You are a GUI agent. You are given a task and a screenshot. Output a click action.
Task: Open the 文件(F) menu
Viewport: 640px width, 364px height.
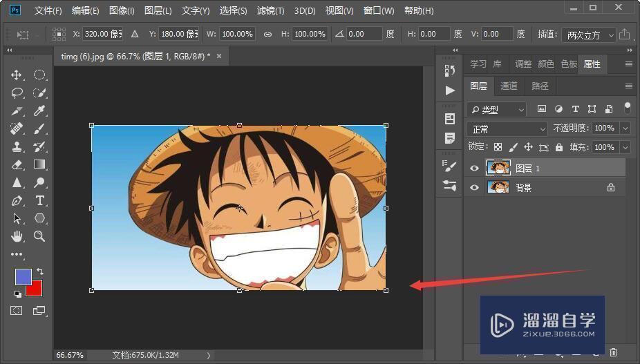[x=48, y=10]
